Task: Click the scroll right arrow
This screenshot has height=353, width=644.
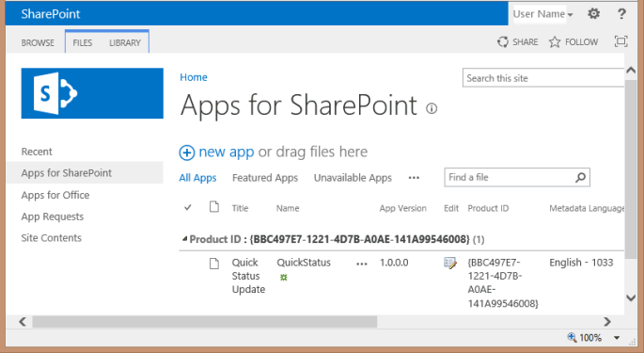Action: point(607,321)
